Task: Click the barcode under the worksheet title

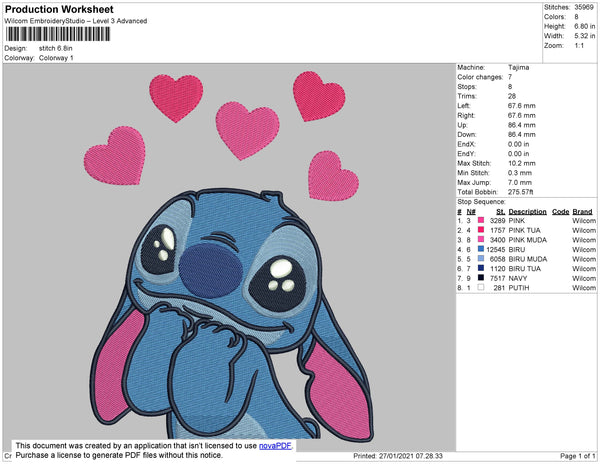Action: click(58, 35)
